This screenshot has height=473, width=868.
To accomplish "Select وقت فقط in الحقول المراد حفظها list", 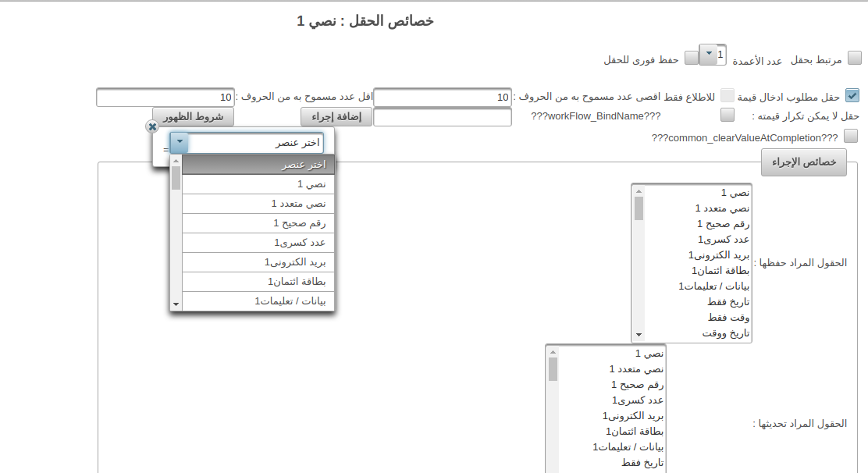I will point(698,317).
